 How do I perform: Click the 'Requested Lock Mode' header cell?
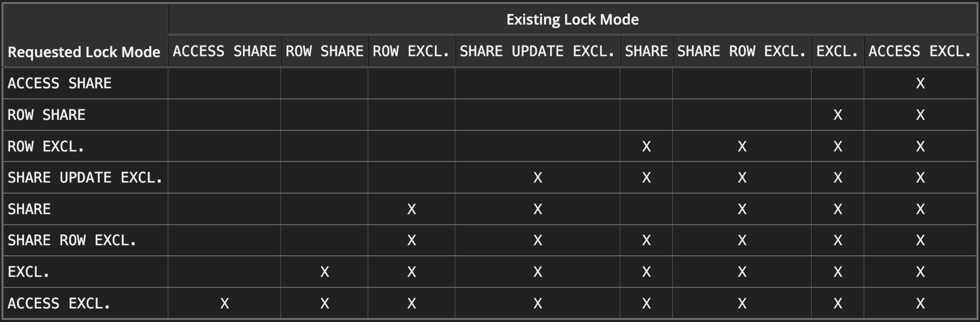coord(84,52)
